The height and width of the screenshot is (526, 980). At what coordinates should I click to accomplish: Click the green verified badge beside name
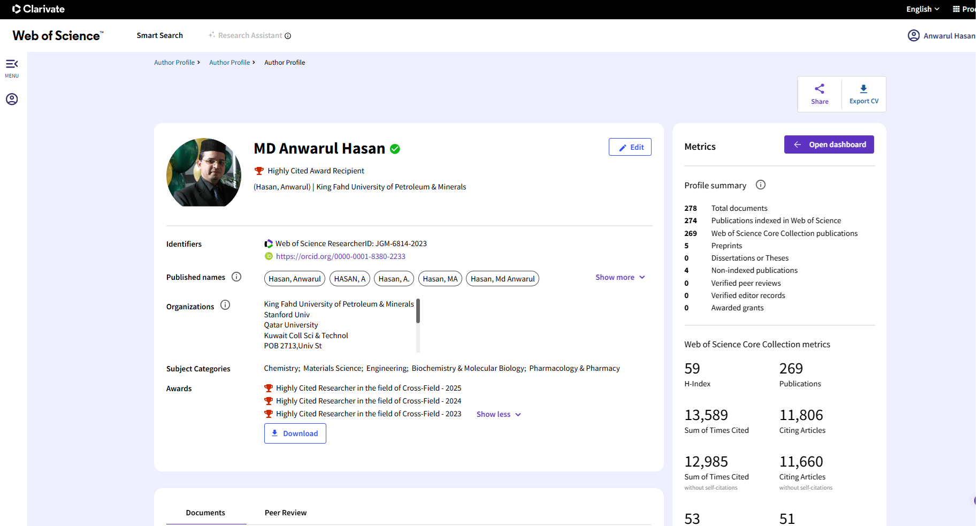pos(395,149)
